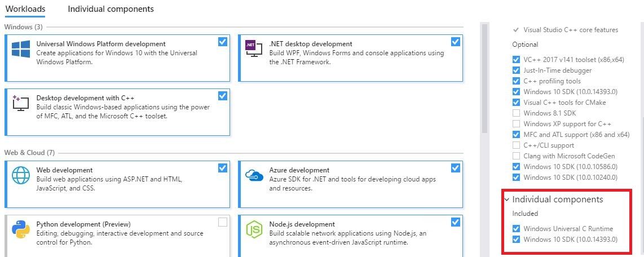The image size is (644, 257).
Task: Click the Python development logo icon
Action: coord(20,229)
